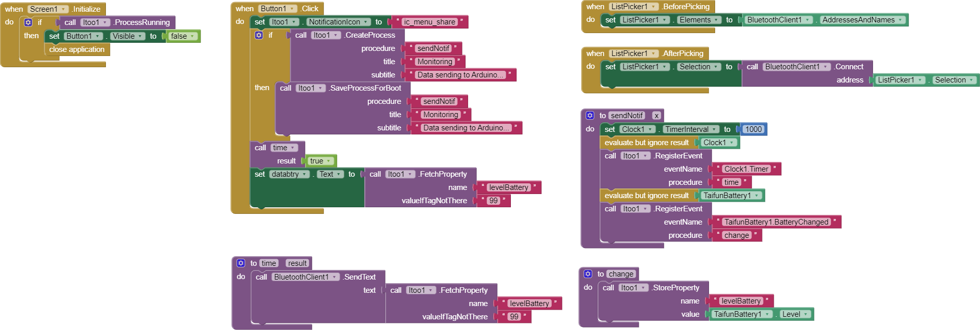Open Itoo1 dropdown in SaveProcessForBoot call
This screenshot has height=330, width=980.
tap(311, 88)
